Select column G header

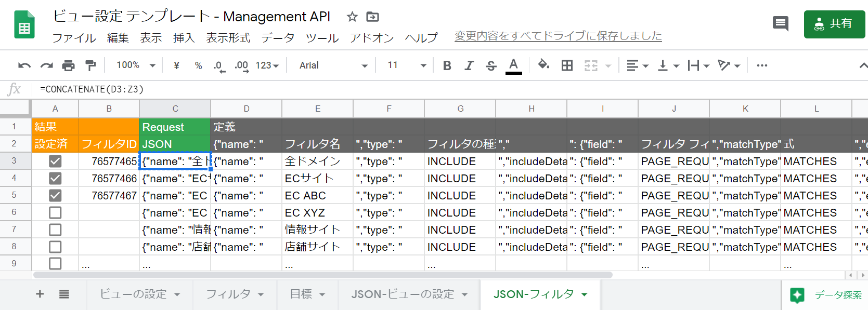(x=460, y=109)
